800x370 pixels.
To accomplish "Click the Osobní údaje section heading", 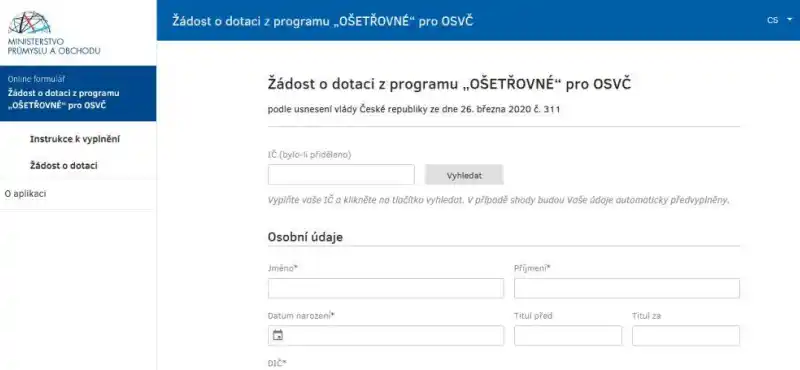I will coord(305,237).
